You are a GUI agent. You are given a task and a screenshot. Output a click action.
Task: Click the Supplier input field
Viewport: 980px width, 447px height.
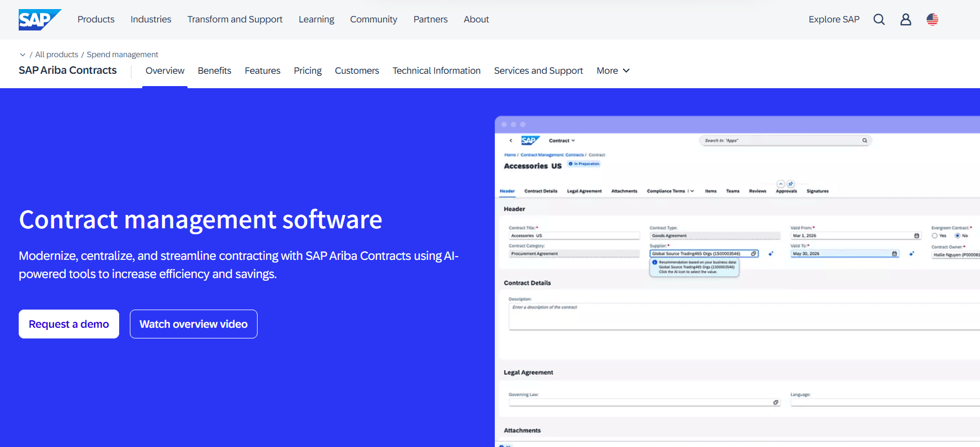coord(704,254)
